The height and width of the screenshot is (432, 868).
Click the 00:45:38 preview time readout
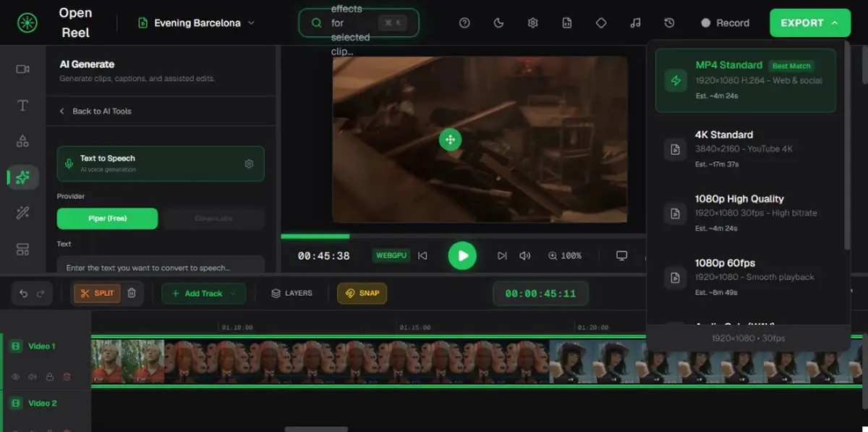coord(323,256)
